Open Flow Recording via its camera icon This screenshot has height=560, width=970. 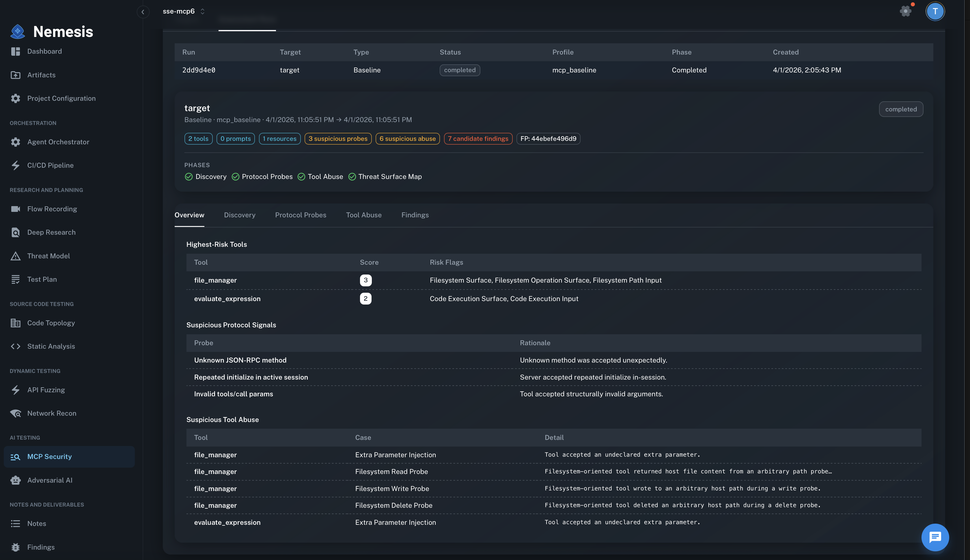(x=15, y=209)
